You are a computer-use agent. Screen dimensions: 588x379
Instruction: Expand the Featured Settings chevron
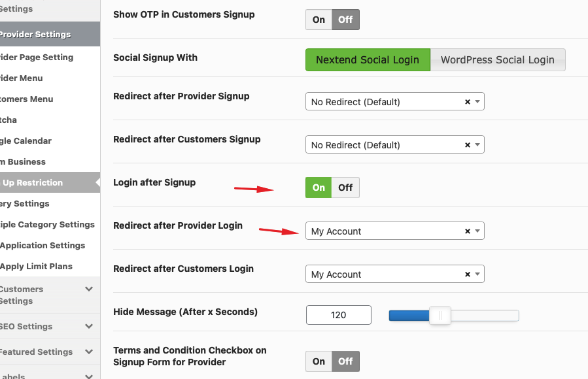(x=89, y=352)
